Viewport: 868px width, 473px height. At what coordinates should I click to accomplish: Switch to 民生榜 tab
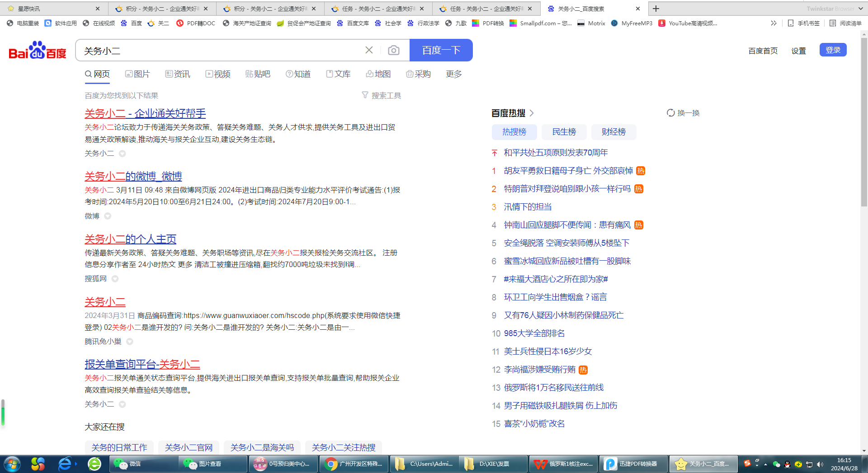(564, 132)
